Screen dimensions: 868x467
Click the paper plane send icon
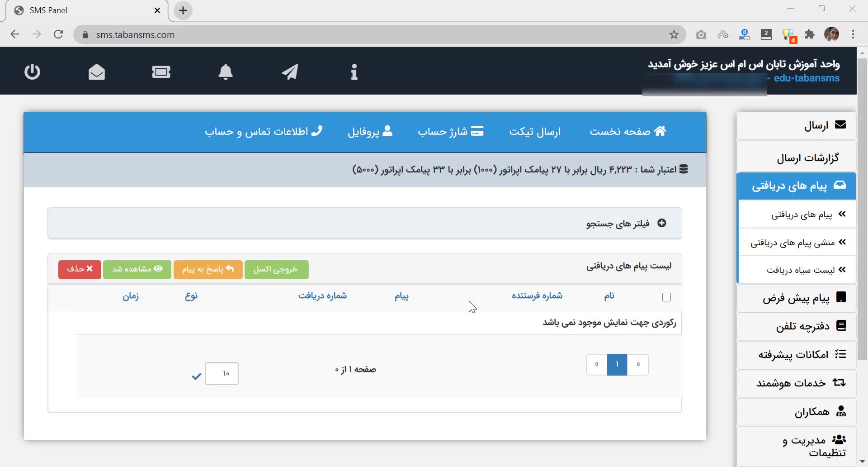(290, 72)
